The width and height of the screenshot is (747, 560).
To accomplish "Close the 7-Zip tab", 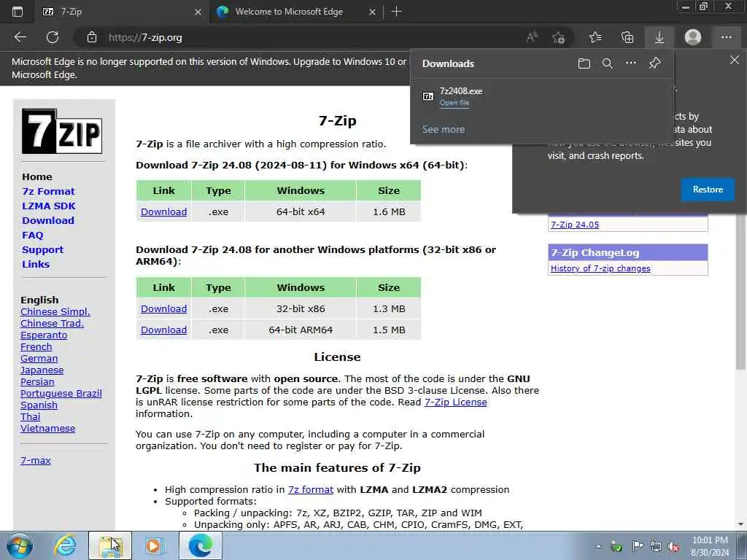I will click(198, 12).
